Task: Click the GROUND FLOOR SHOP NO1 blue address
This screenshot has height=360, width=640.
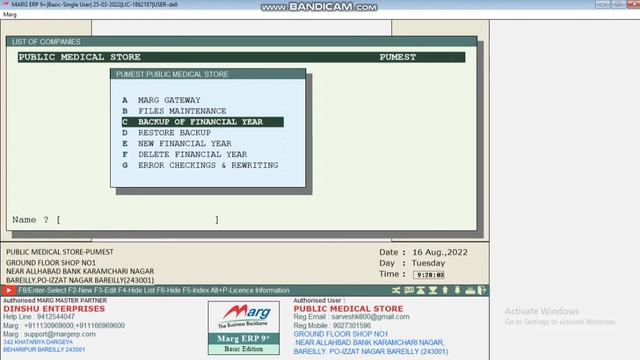Action: (341, 334)
